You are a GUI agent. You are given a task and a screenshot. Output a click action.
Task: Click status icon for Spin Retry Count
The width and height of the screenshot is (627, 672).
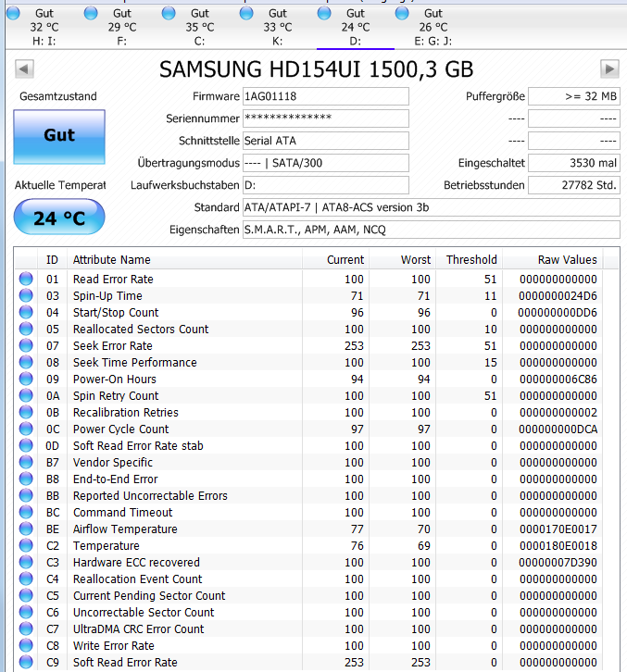pos(26,395)
